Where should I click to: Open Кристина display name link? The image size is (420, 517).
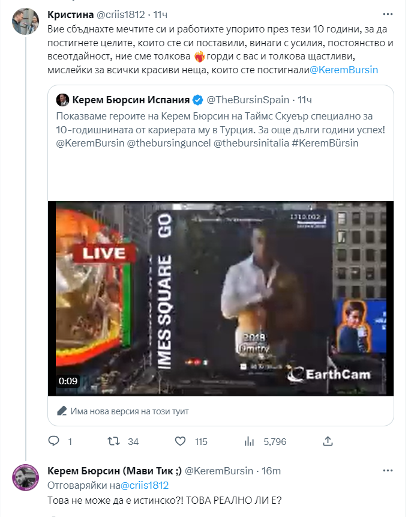point(69,14)
